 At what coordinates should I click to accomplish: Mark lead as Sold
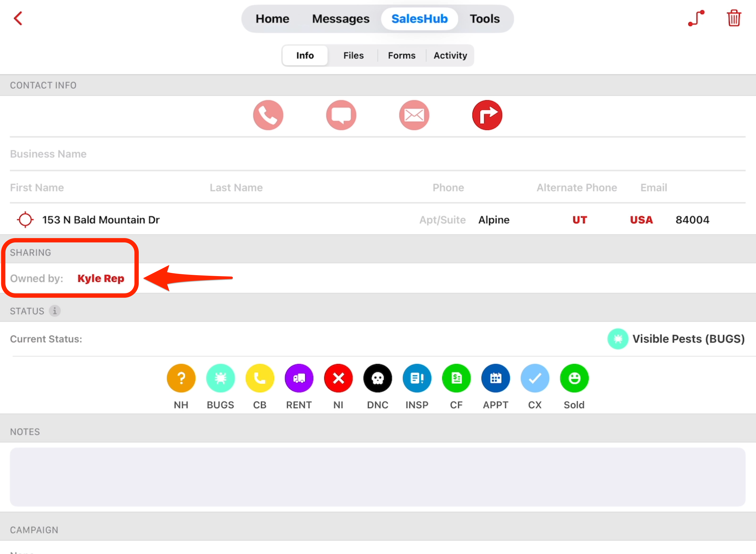[x=574, y=378]
